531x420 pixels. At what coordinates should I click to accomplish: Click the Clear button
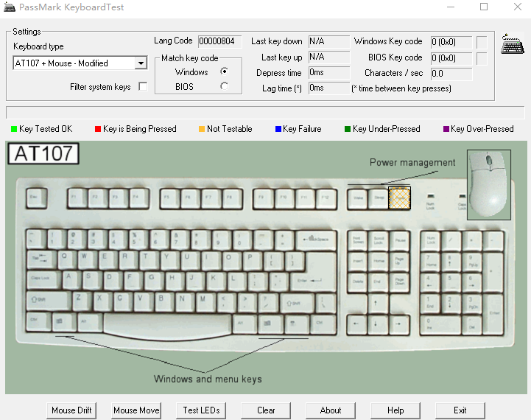pos(266,410)
